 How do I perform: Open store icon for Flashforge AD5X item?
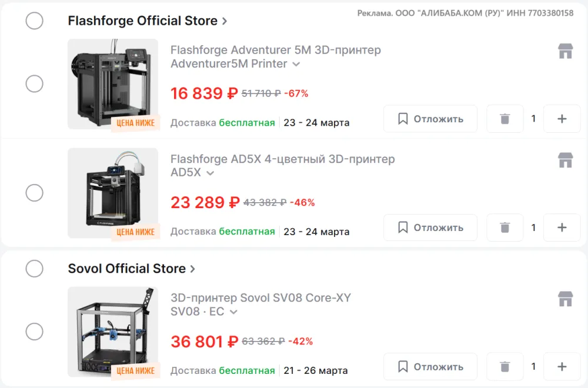click(565, 160)
